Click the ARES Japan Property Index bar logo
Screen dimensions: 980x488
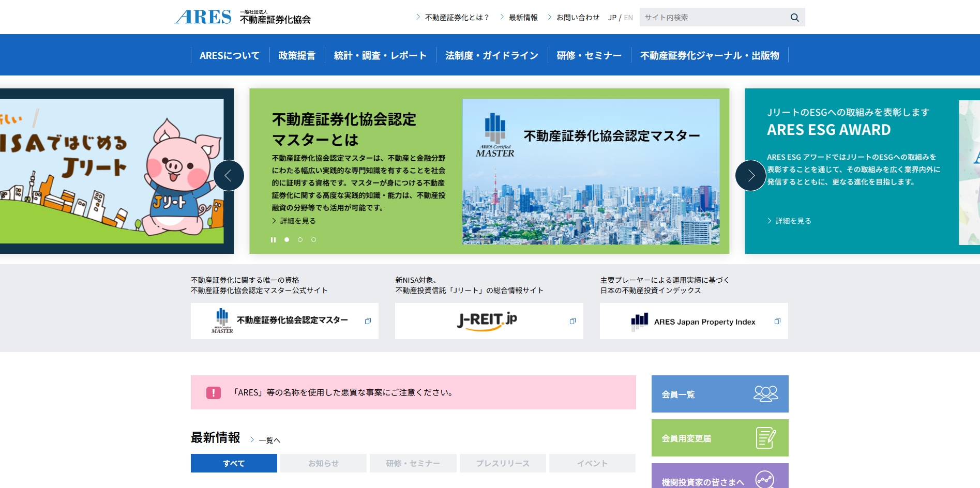pyautogui.click(x=639, y=322)
